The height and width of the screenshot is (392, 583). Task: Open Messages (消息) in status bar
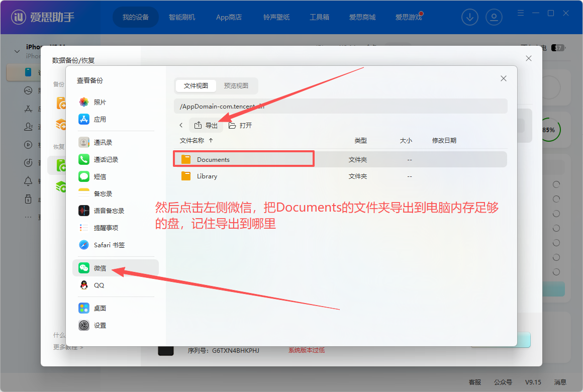coord(560,382)
